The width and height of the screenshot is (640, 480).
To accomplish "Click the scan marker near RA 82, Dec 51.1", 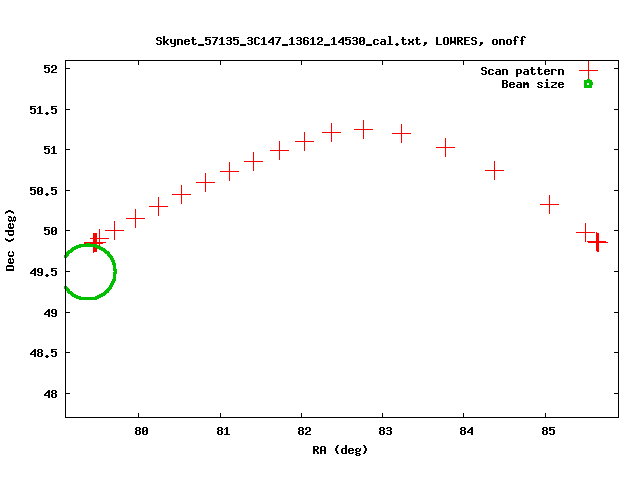I will 304,142.
